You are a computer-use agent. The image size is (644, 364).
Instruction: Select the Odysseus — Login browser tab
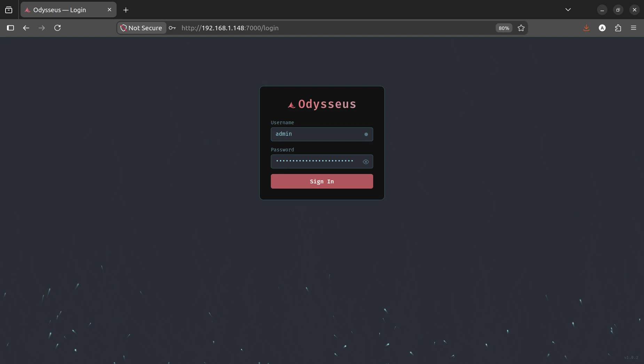(69, 10)
